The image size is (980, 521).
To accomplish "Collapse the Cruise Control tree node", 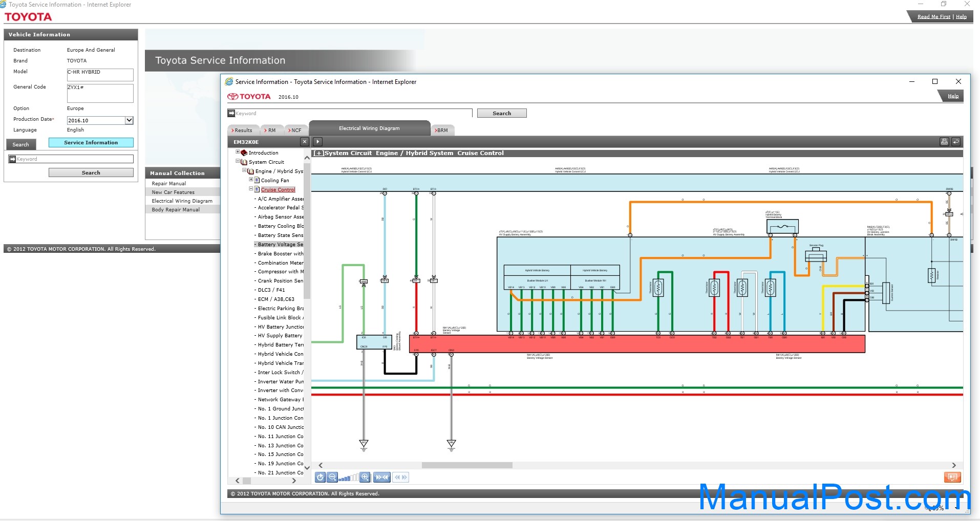I will 251,189.
